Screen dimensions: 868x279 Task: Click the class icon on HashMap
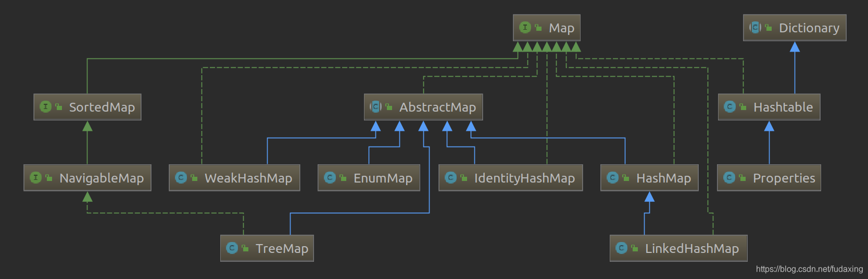click(x=612, y=177)
